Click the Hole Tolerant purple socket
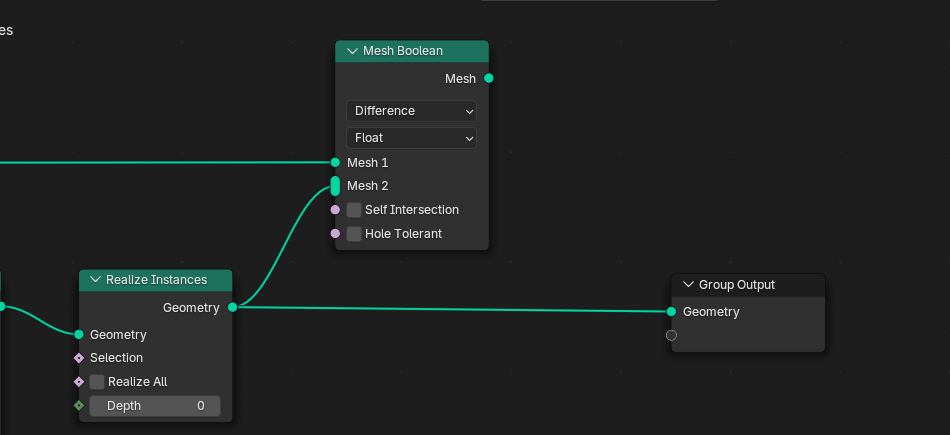Viewport: 950px width, 435px height. tap(335, 233)
